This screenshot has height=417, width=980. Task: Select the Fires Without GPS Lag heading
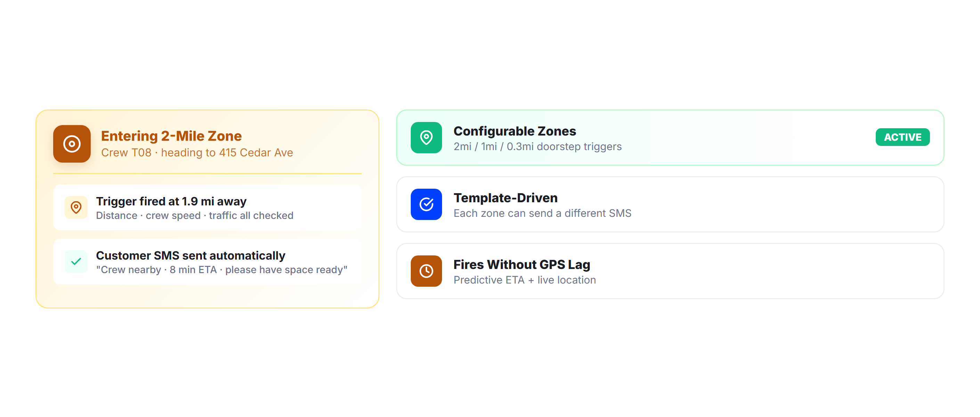point(522,264)
